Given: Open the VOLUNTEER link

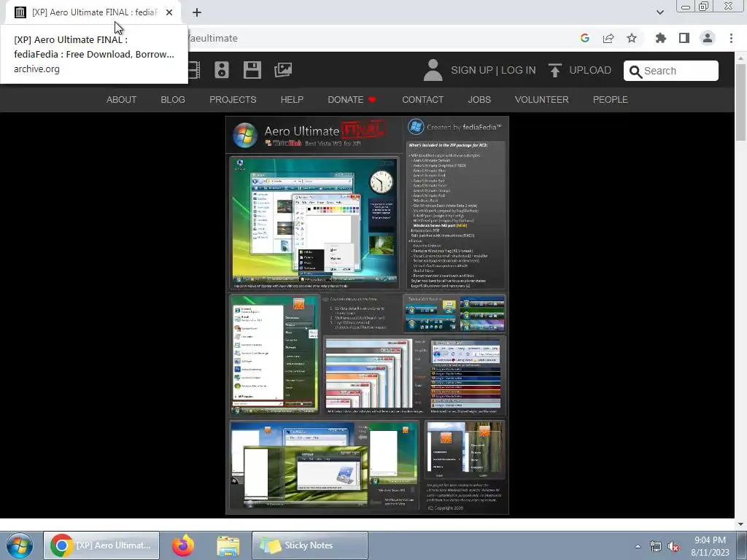Looking at the screenshot, I should (542, 99).
